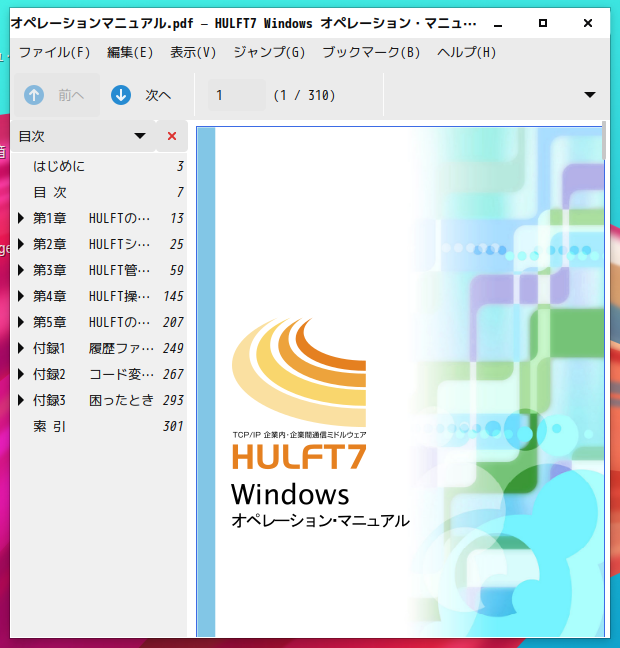Select the はじめに outline entry
The width and height of the screenshot is (620, 648).
click(59, 166)
